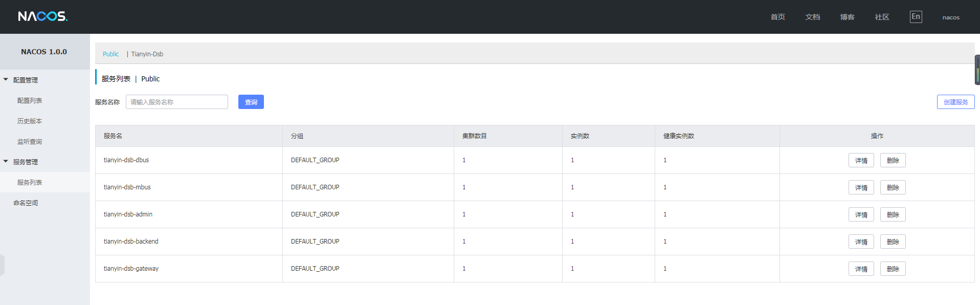The image size is (980, 305).
Task: Open the nacos user menu
Action: pos(951,17)
